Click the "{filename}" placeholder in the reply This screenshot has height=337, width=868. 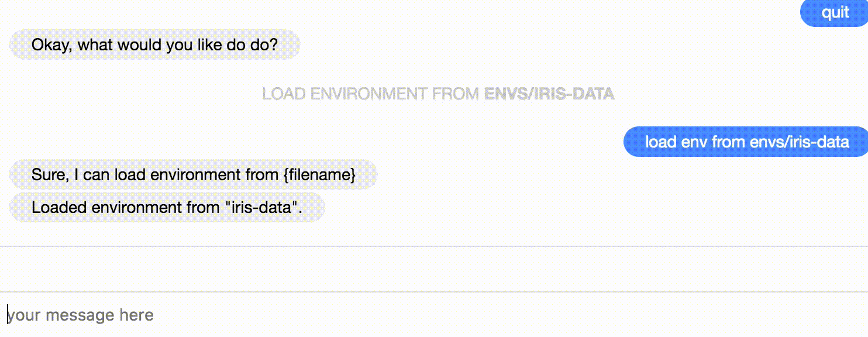(x=319, y=174)
